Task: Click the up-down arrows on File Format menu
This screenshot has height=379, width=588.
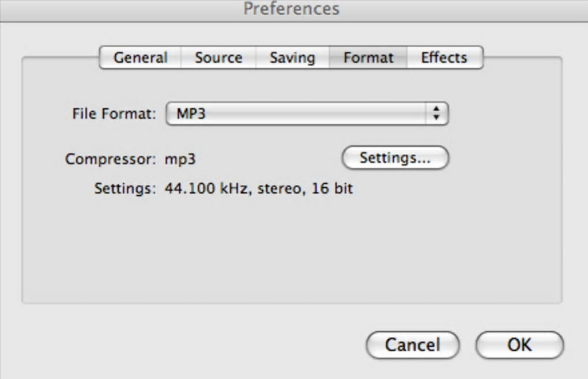Action: pyautogui.click(x=436, y=113)
